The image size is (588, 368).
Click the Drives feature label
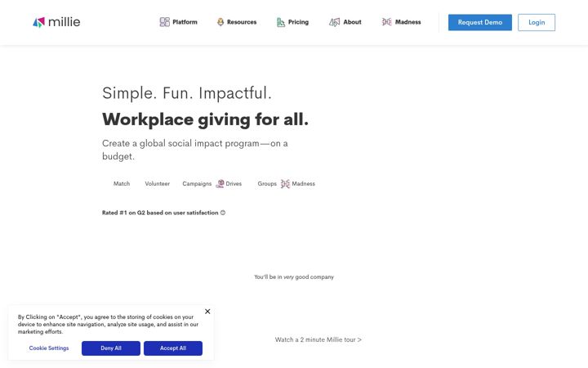(234, 184)
